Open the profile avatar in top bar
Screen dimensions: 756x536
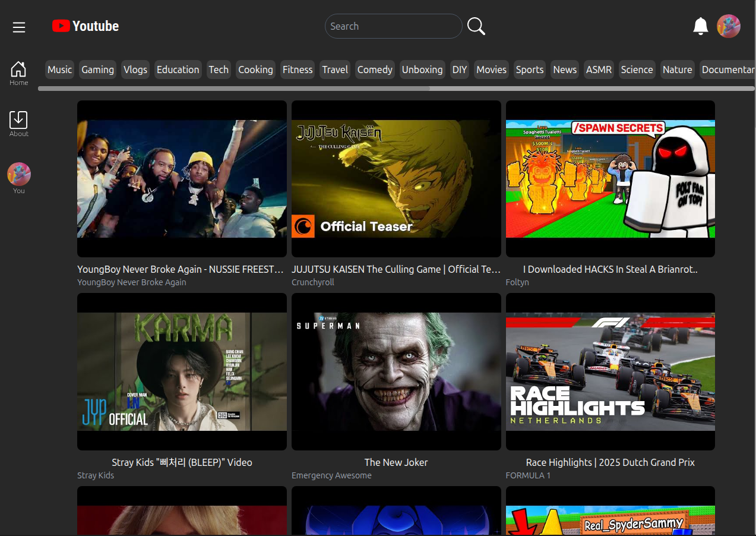click(729, 26)
